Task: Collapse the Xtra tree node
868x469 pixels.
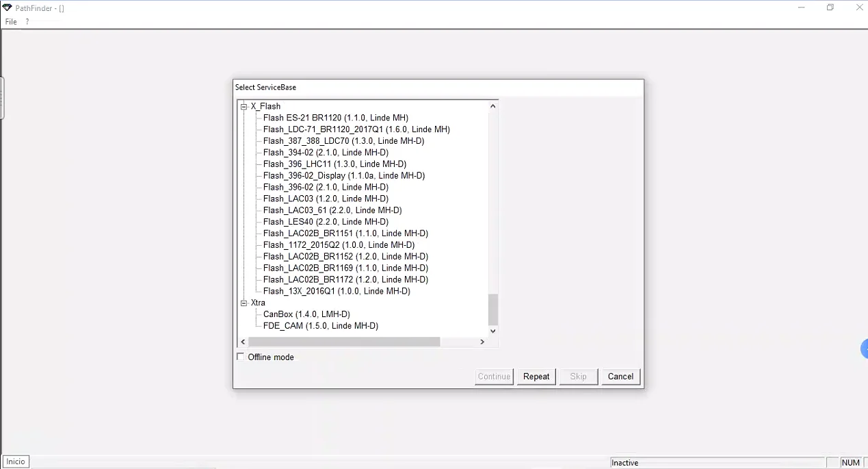Action: 244,303
